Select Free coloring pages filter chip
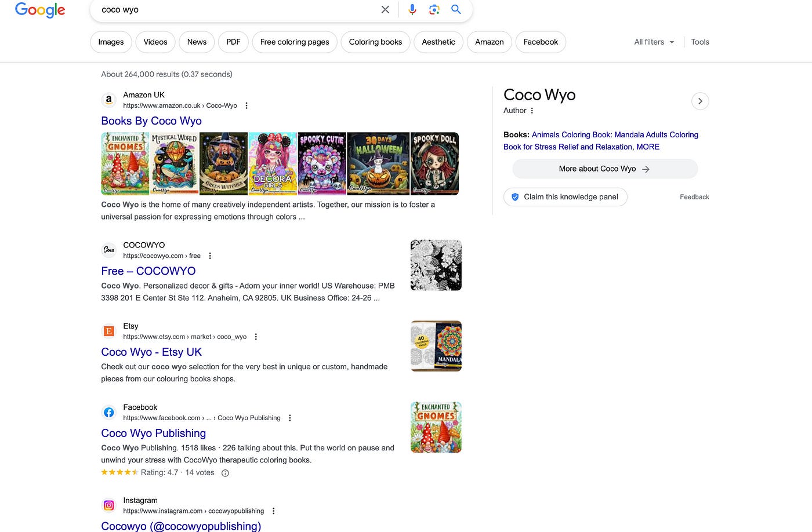 [295, 42]
